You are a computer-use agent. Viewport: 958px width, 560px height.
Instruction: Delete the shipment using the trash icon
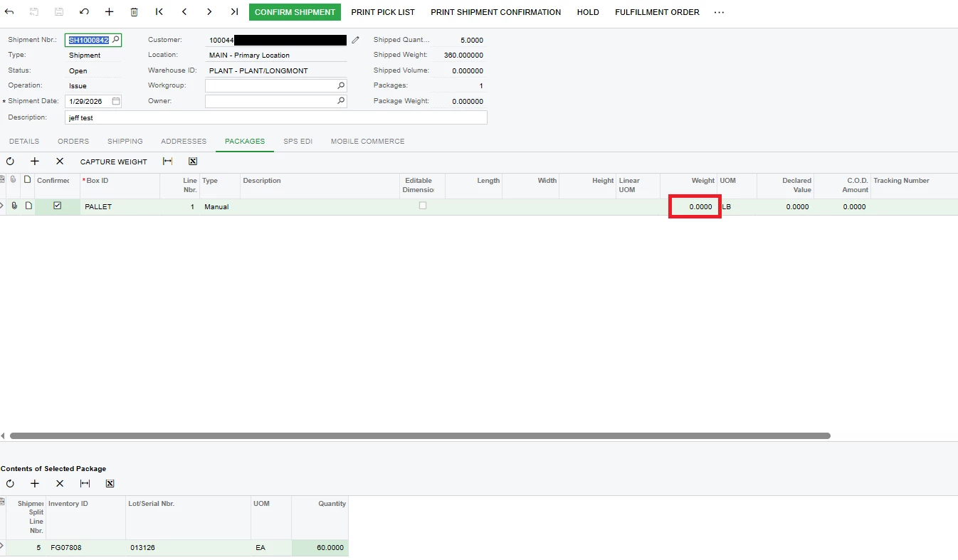click(x=134, y=12)
